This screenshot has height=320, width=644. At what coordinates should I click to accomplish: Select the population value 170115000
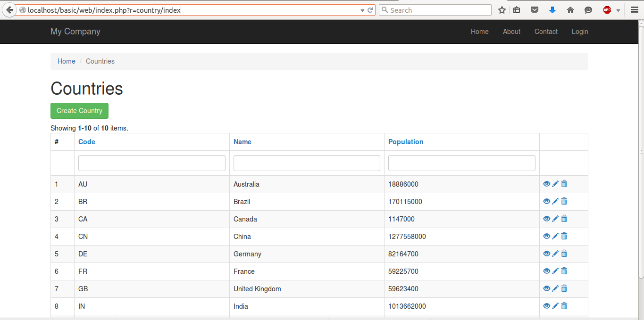[405, 202]
